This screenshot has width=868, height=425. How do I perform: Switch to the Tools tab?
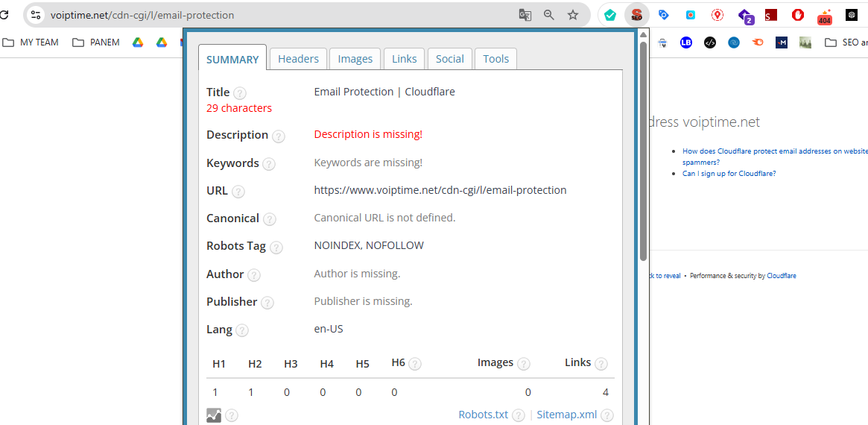tap(496, 59)
